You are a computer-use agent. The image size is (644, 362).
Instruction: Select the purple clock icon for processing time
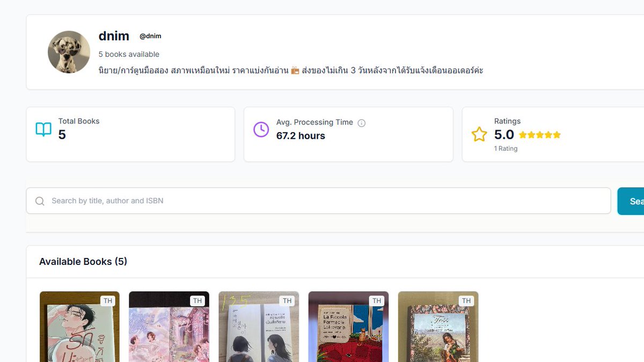[260, 129]
